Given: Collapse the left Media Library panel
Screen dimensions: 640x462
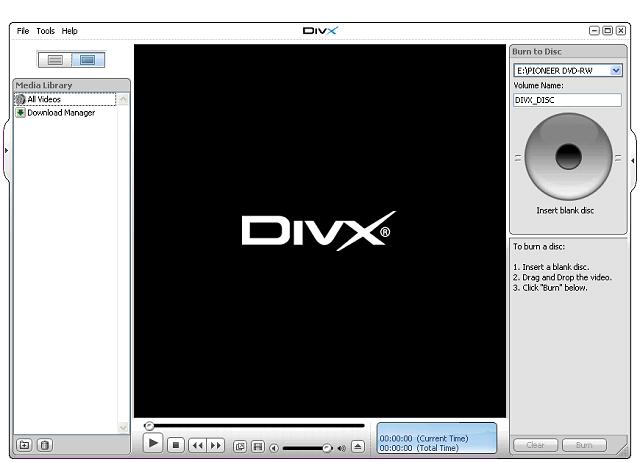Looking at the screenshot, I should (x=7, y=151).
